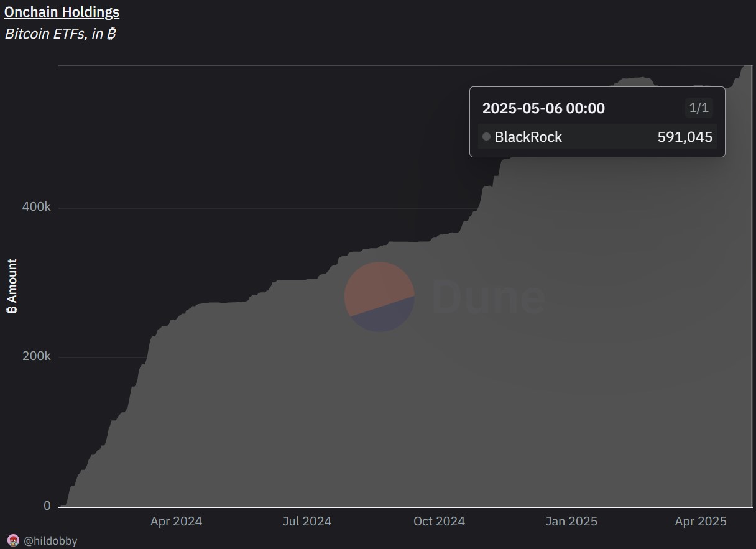
Task: Open the Onchain Holdings title link
Action: pyautogui.click(x=62, y=12)
